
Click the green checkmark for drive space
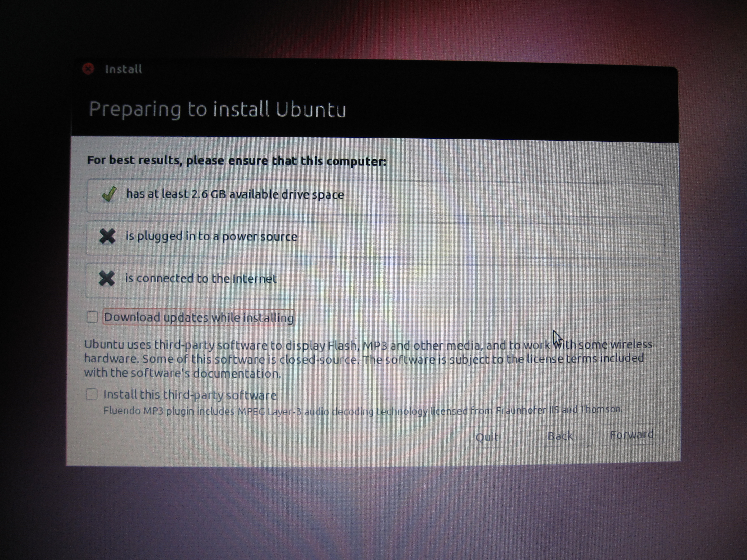click(109, 194)
